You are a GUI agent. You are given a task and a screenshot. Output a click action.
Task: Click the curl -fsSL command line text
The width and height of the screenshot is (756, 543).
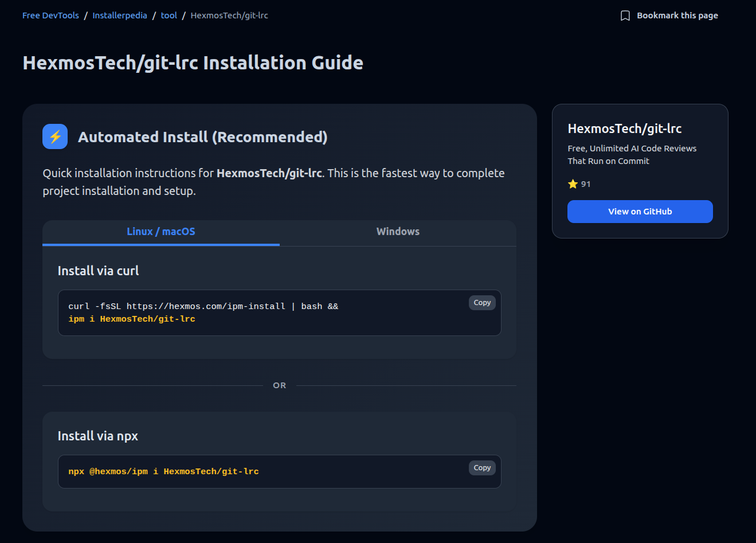pos(203,306)
